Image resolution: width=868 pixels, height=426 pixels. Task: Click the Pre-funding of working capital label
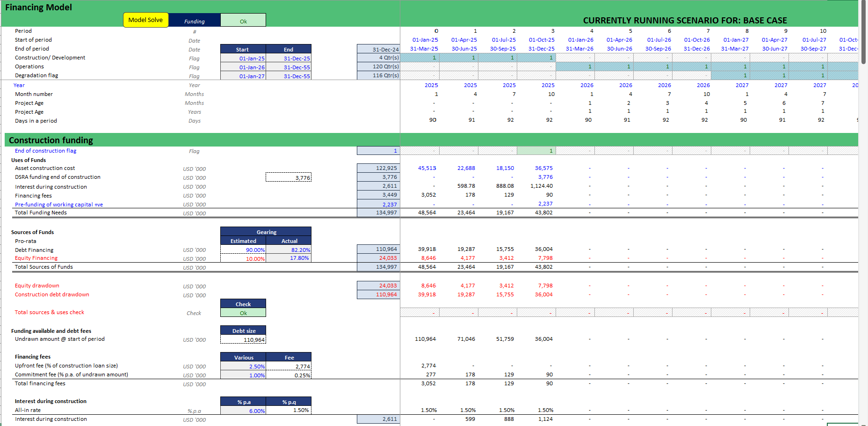coord(59,205)
